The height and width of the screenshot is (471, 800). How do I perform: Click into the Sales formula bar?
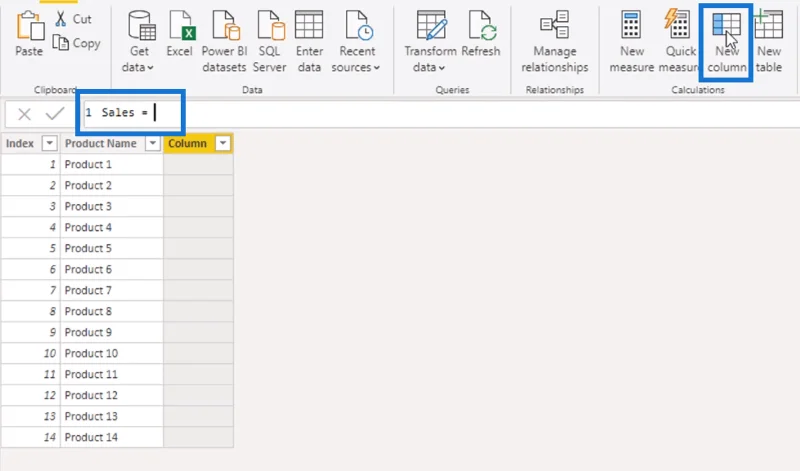click(x=439, y=113)
